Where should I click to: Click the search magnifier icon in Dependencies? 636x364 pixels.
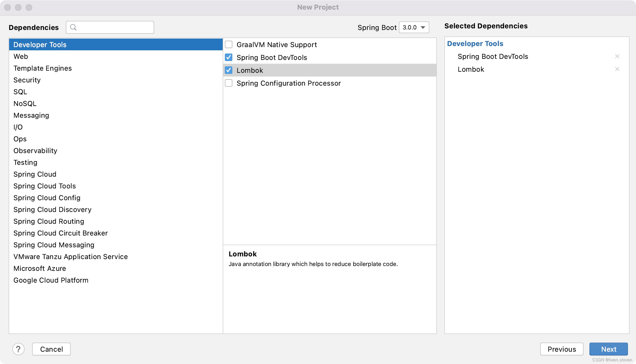73,27
